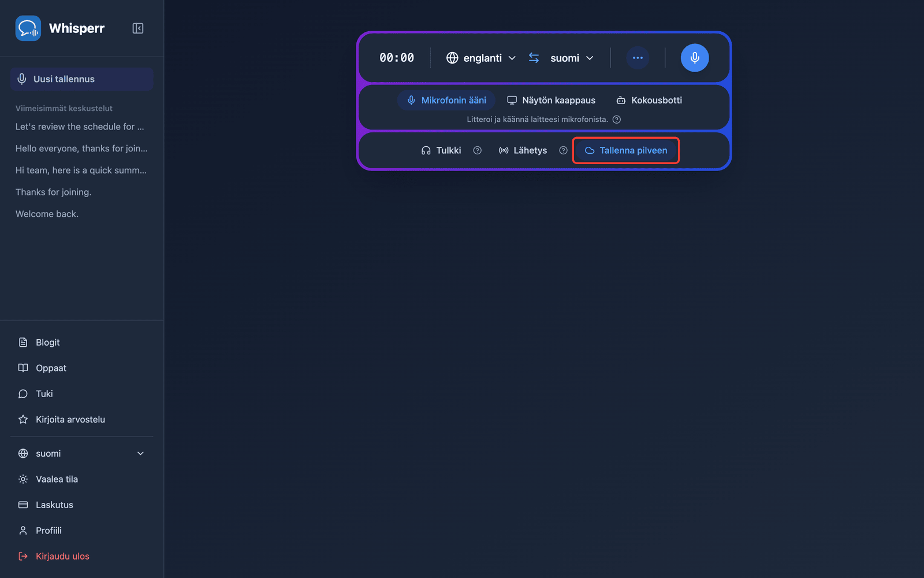
Task: Open conversation "Hello everyone, thanks for join..."
Action: point(81,149)
